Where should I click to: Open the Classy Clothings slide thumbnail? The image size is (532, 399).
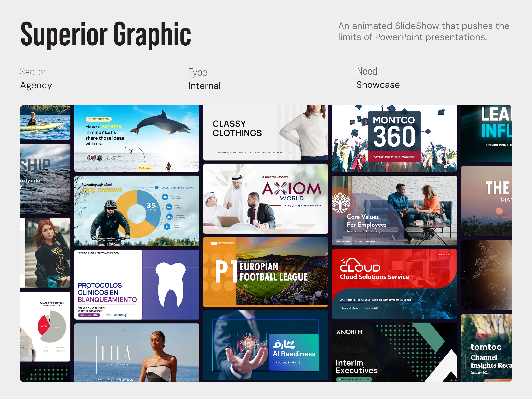click(266, 133)
